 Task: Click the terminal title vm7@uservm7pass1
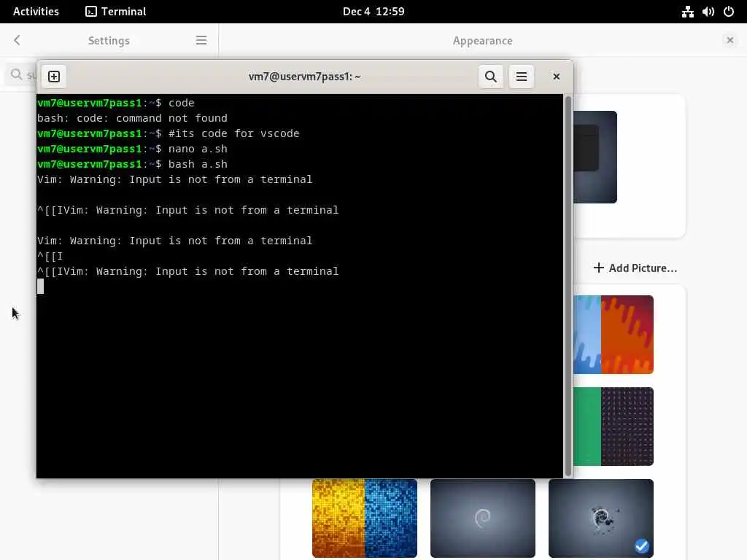tap(305, 77)
